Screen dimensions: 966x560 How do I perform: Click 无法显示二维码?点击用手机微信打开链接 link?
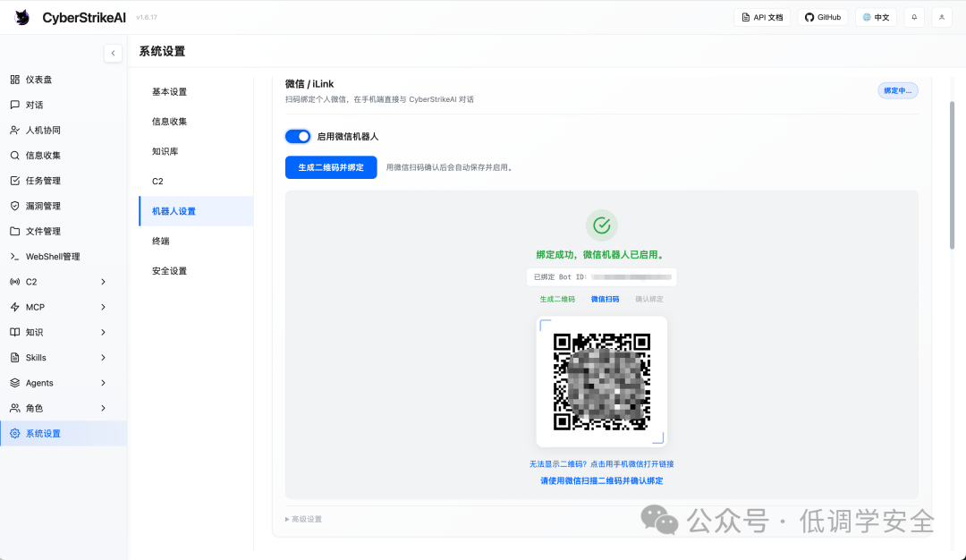pos(601,464)
